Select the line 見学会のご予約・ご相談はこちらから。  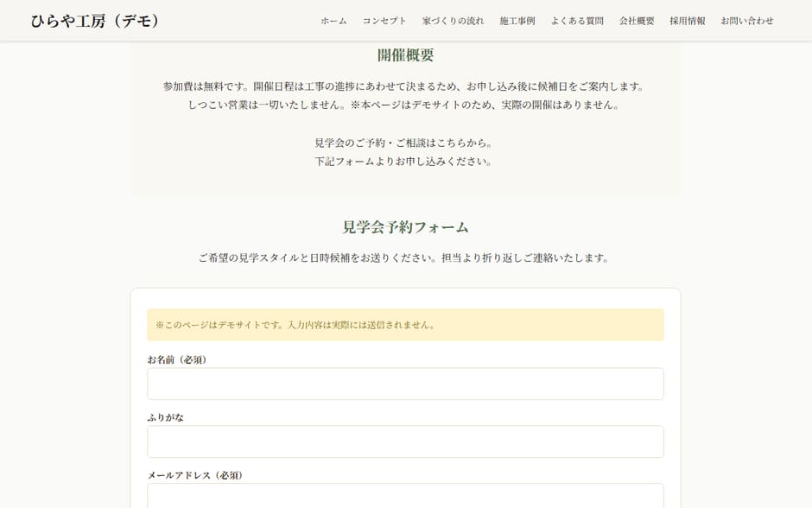403,143
